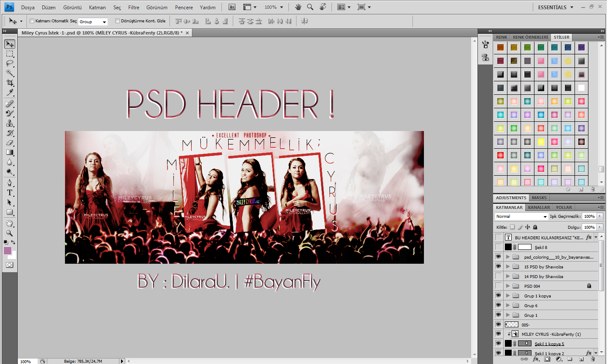Open the Normal blend mode dropdown
607x364 pixels.
[521, 216]
